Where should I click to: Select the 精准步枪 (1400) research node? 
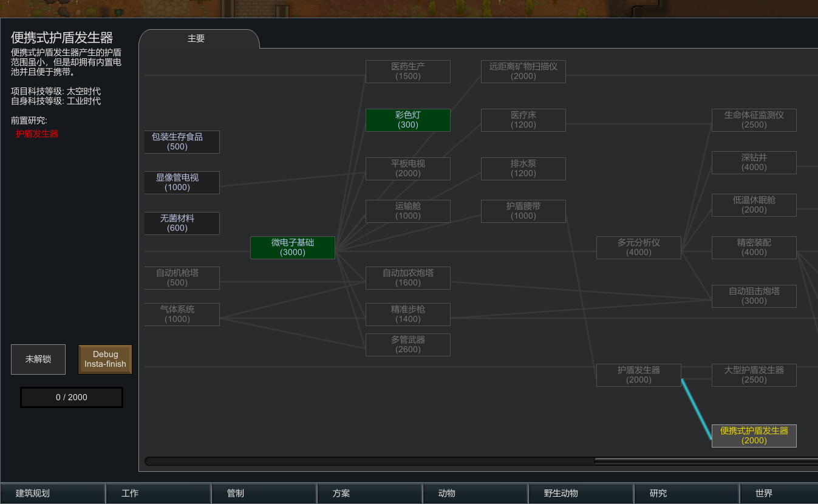tap(407, 314)
